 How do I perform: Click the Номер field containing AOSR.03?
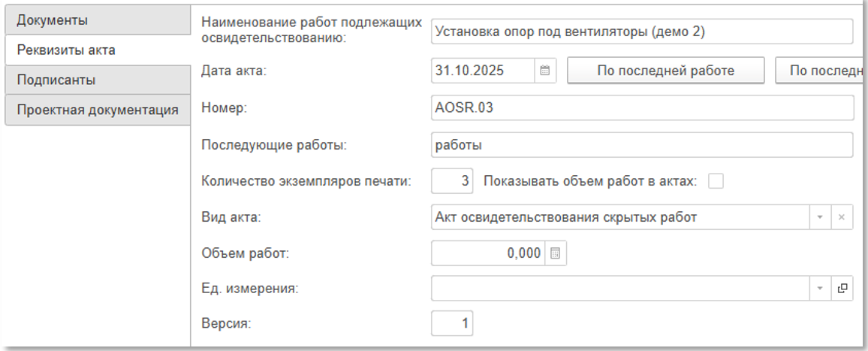coord(642,107)
